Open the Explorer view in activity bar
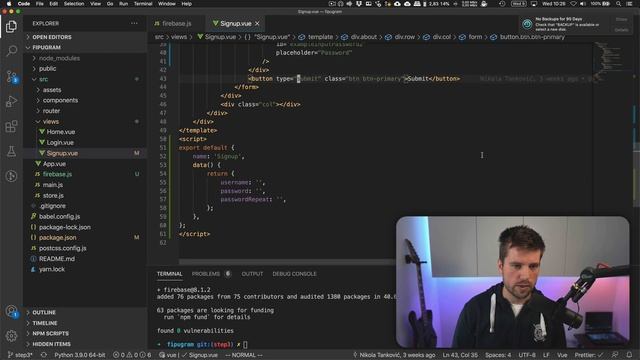This screenshot has width=640, height=360. [11, 27]
